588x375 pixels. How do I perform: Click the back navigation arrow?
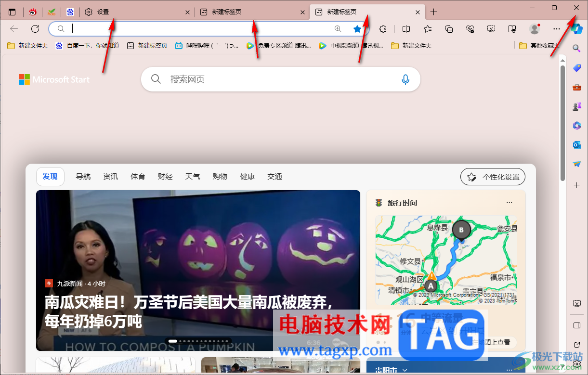click(x=14, y=29)
